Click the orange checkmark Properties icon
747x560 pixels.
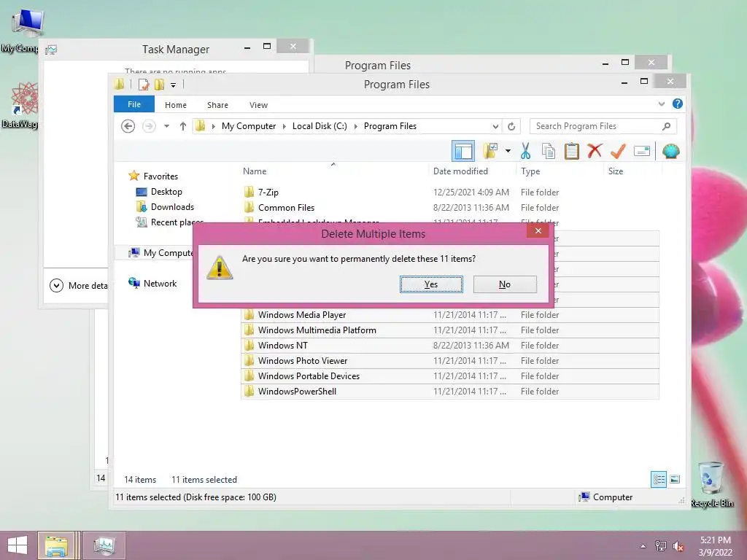pos(618,151)
